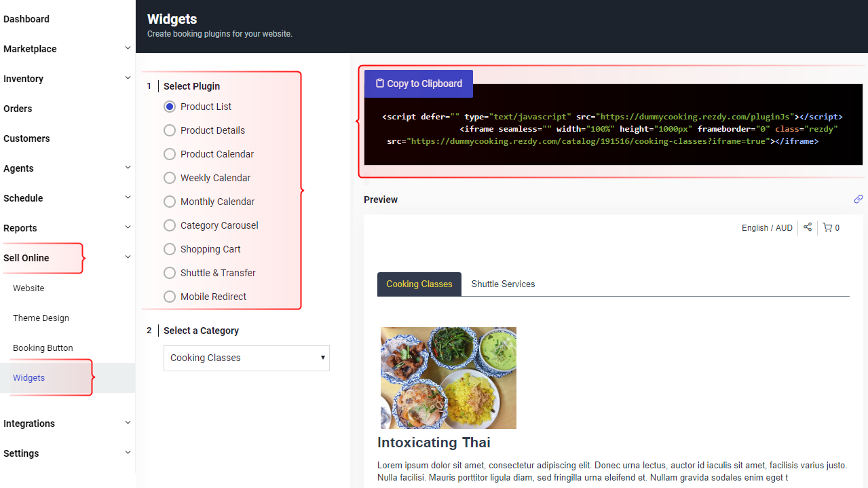This screenshot has width=868, height=488.
Task: Expand the Agents sidebar menu chevron
Action: pos(128,168)
